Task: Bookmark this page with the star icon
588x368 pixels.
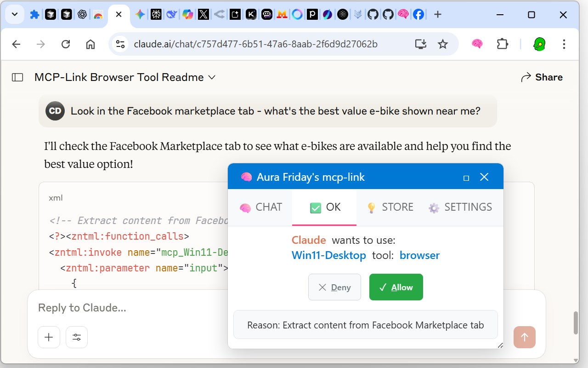Action: pyautogui.click(x=443, y=44)
